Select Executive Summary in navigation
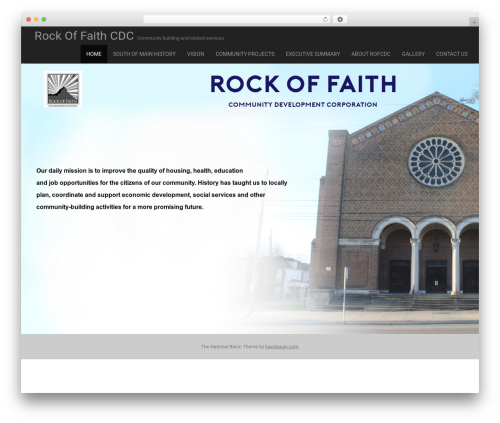Viewport: 500px width, 423px height. point(313,54)
